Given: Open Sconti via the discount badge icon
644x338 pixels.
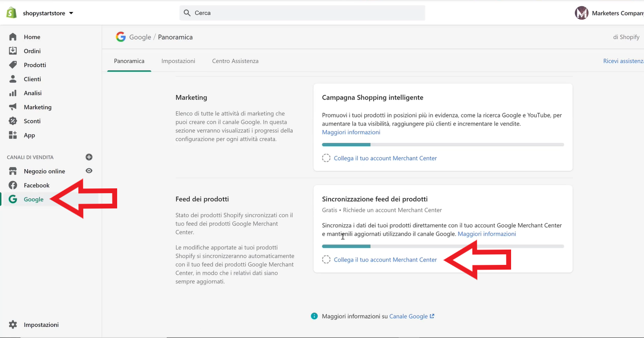Looking at the screenshot, I should tap(13, 121).
